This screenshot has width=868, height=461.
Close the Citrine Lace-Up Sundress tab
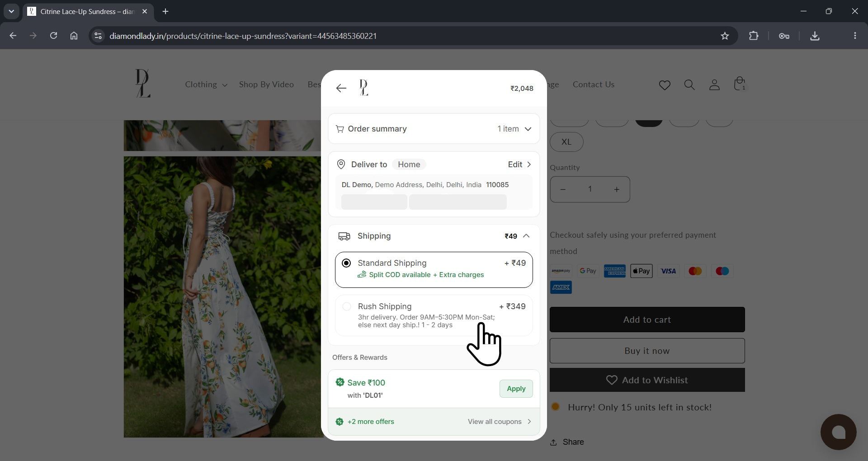pyautogui.click(x=145, y=11)
